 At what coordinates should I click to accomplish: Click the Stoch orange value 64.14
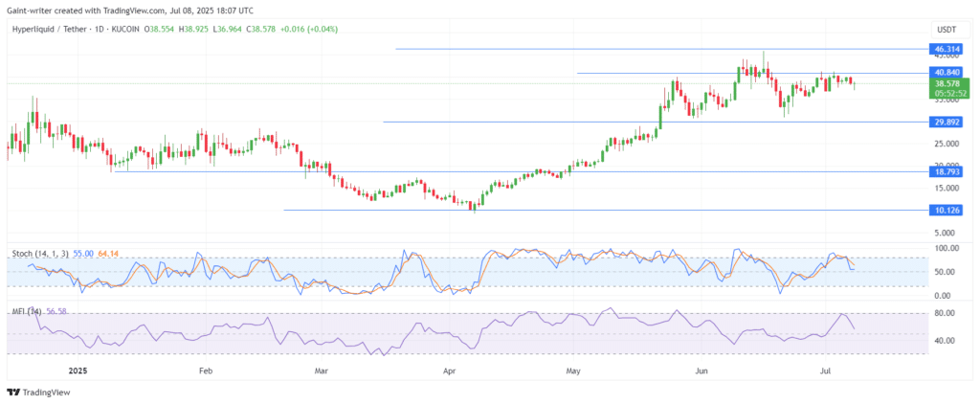click(x=107, y=254)
